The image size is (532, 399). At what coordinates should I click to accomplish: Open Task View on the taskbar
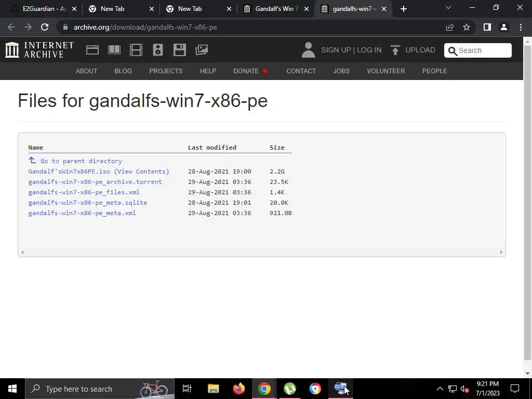click(187, 389)
